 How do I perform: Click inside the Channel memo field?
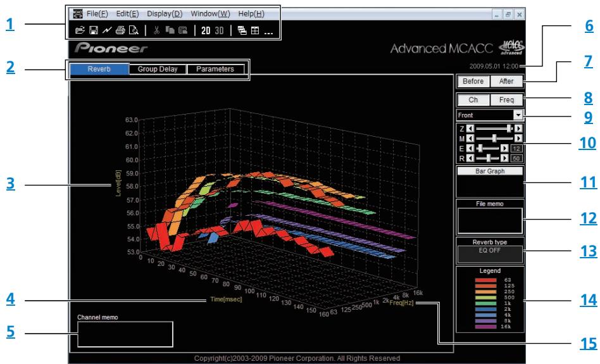tap(125, 334)
